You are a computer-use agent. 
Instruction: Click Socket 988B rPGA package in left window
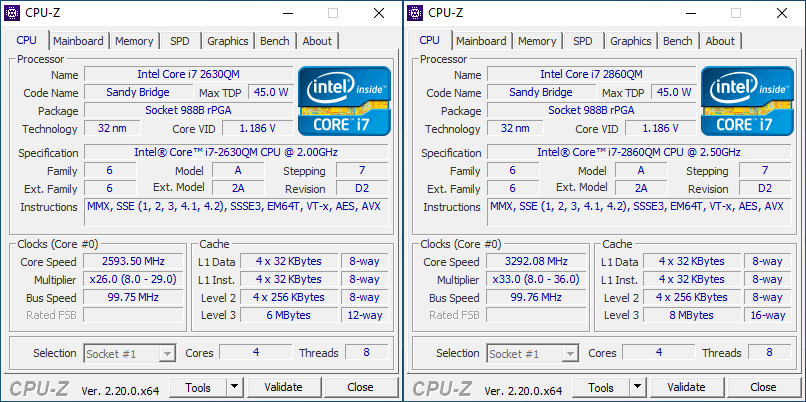tap(189, 110)
